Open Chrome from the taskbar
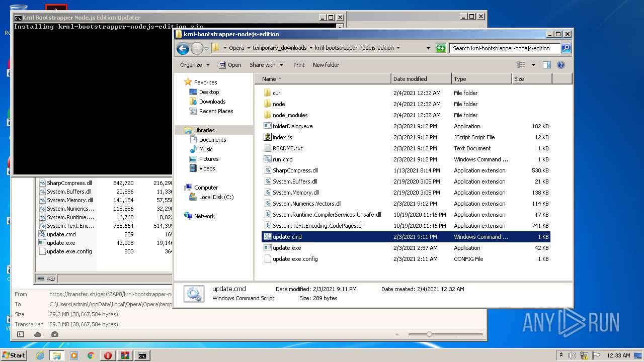 pos(91,355)
